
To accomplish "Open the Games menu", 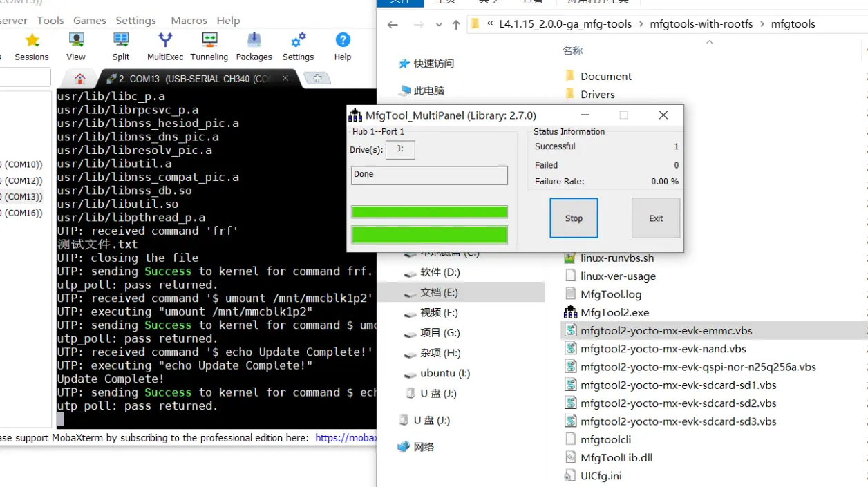I will [90, 21].
